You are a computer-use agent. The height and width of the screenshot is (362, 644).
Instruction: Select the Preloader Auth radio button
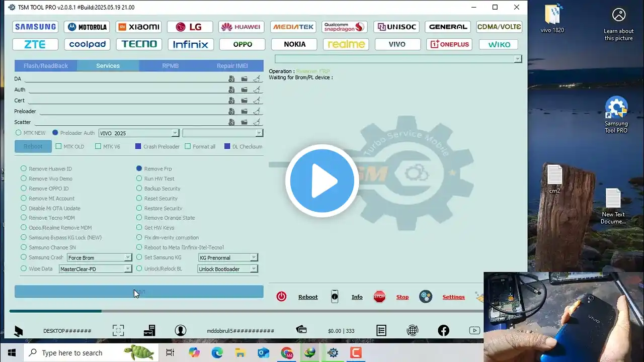click(55, 133)
